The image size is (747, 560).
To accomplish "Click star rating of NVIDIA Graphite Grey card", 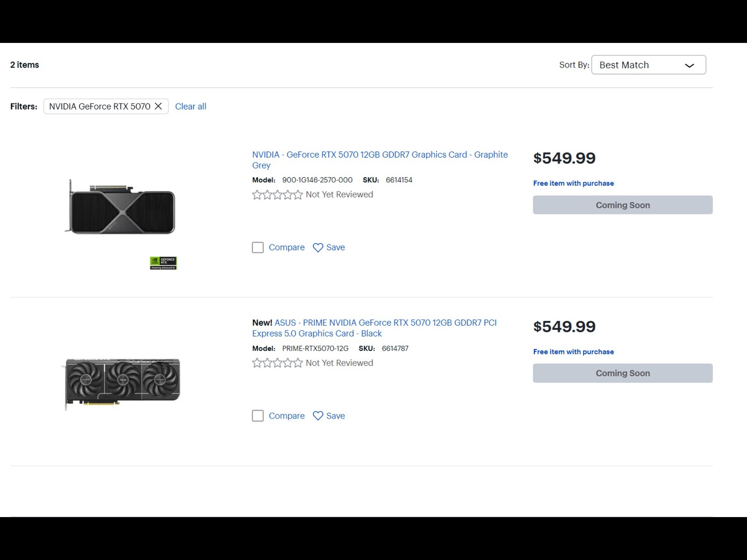I will click(277, 195).
